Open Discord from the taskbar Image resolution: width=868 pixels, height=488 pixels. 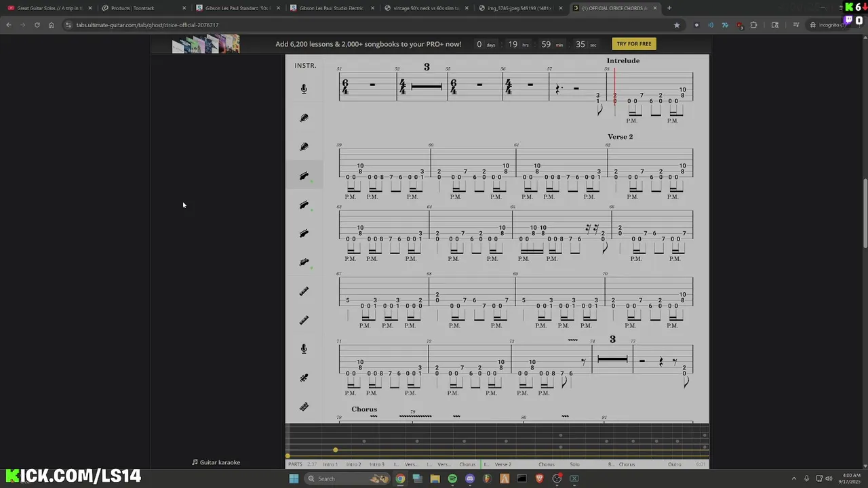point(470,479)
